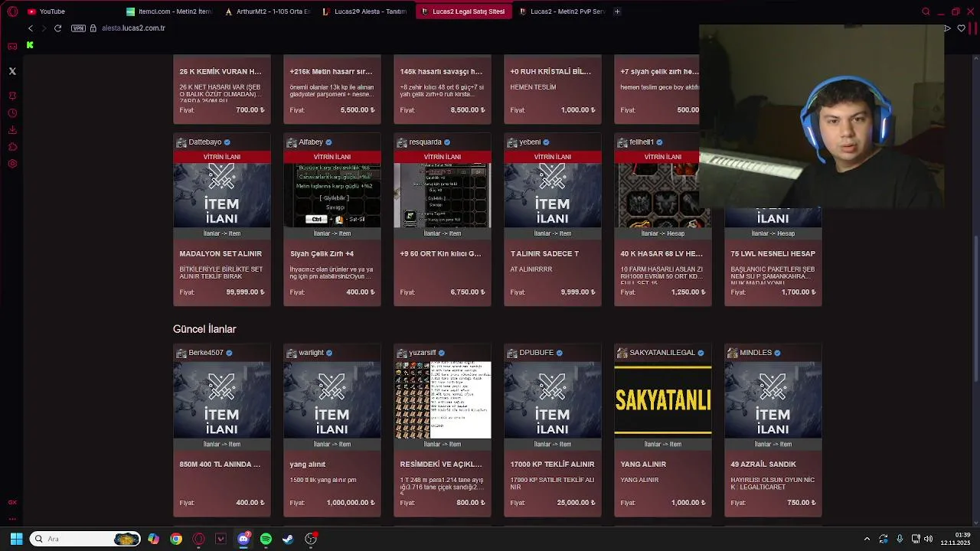
Task: Open the MADALYON SET ALINIR listing thumbnail
Action: point(222,195)
